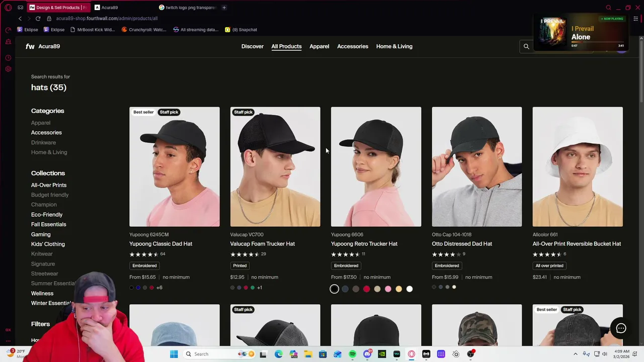Open Discover in shop navigation
This screenshot has height=362, width=644.
252,46
